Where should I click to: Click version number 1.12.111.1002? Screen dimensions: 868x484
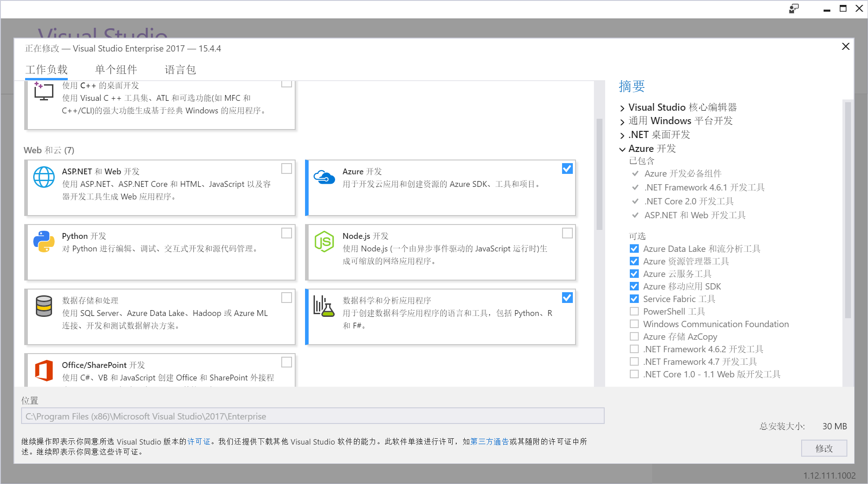pyautogui.click(x=829, y=475)
